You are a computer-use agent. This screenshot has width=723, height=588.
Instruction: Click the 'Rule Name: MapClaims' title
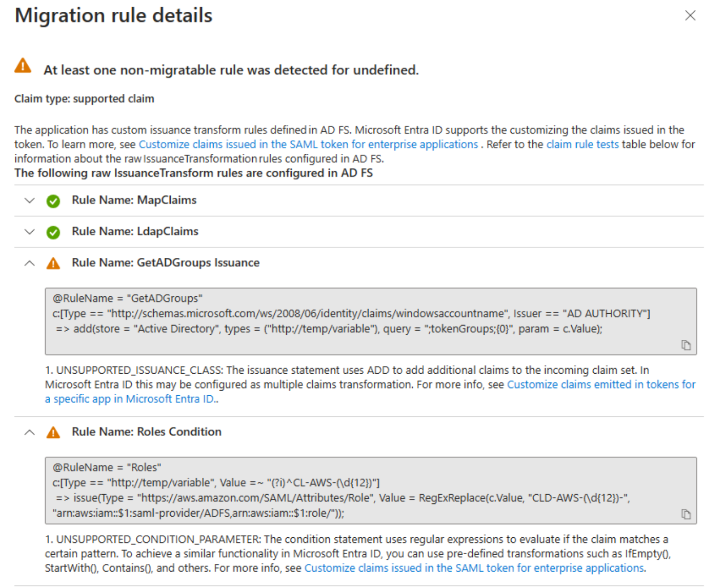[134, 200]
